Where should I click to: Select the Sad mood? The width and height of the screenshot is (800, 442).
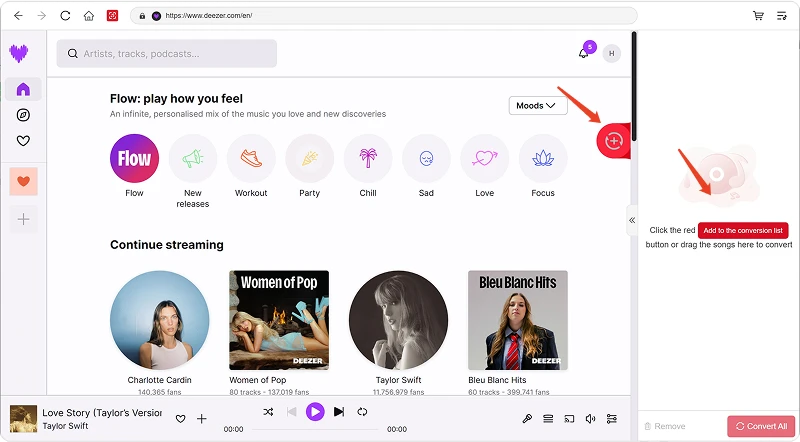tap(426, 158)
